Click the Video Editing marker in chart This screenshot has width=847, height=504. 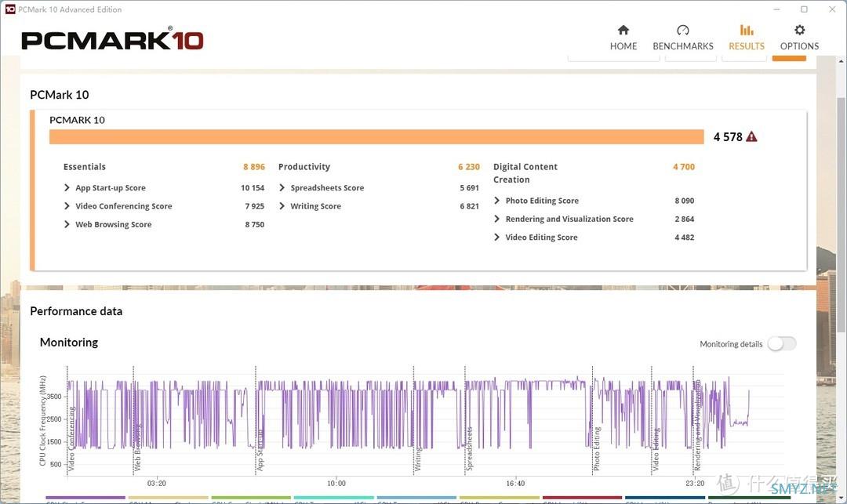[x=656, y=449]
